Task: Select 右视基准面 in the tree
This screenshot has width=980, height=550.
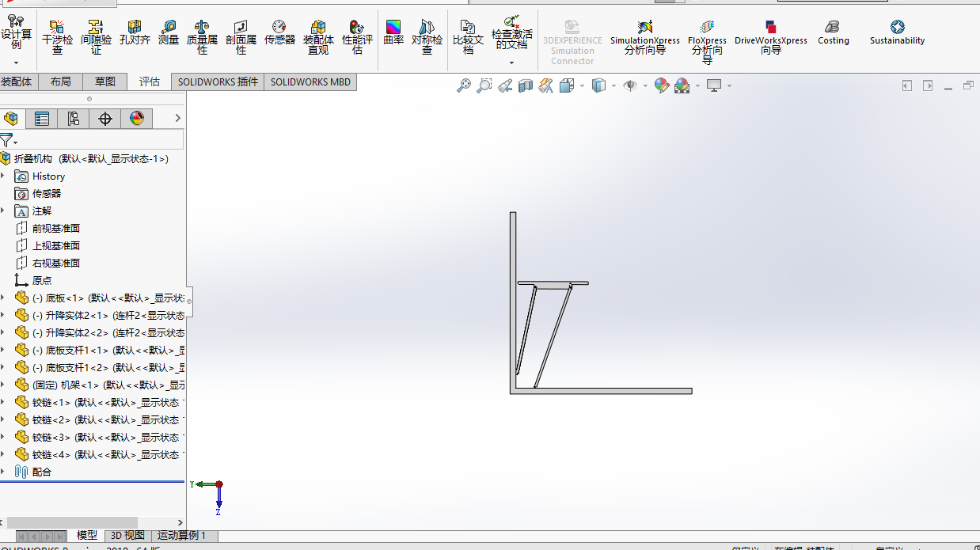Action: click(x=55, y=263)
